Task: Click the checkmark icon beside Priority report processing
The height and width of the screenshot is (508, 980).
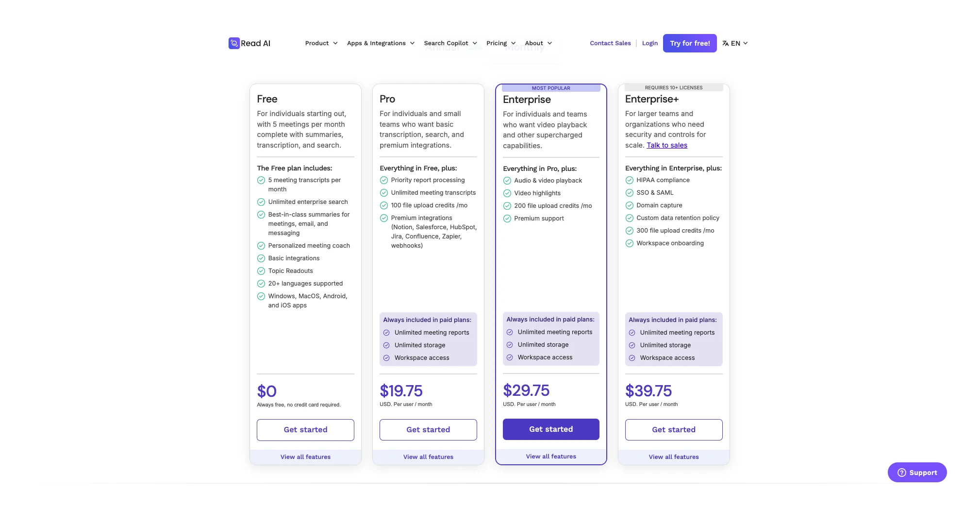Action: point(383,180)
